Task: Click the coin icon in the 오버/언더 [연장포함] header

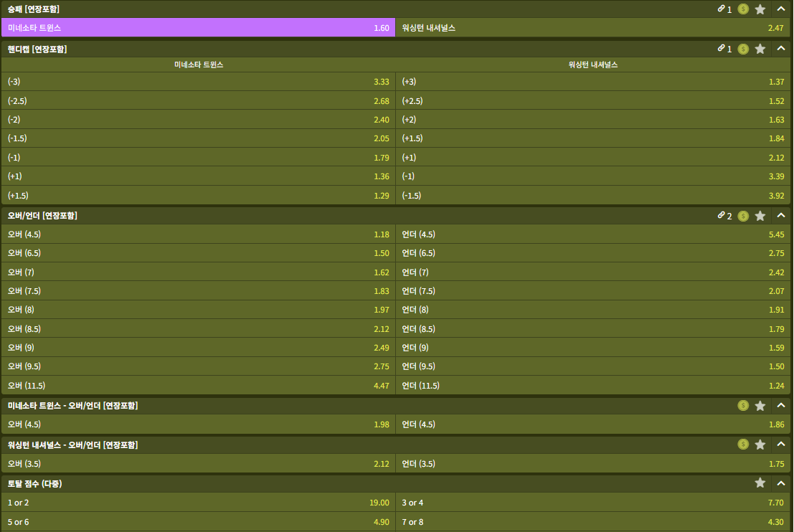Action: pos(743,216)
